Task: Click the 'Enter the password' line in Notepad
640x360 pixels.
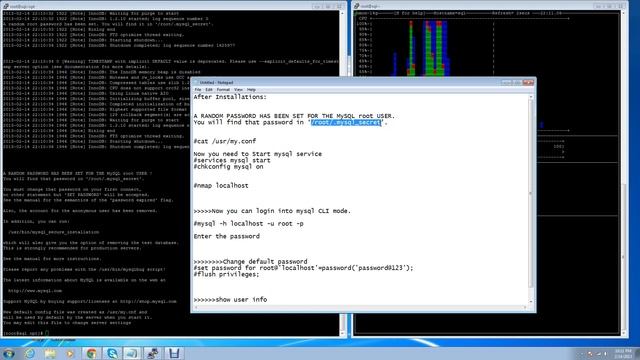Action: (227, 236)
